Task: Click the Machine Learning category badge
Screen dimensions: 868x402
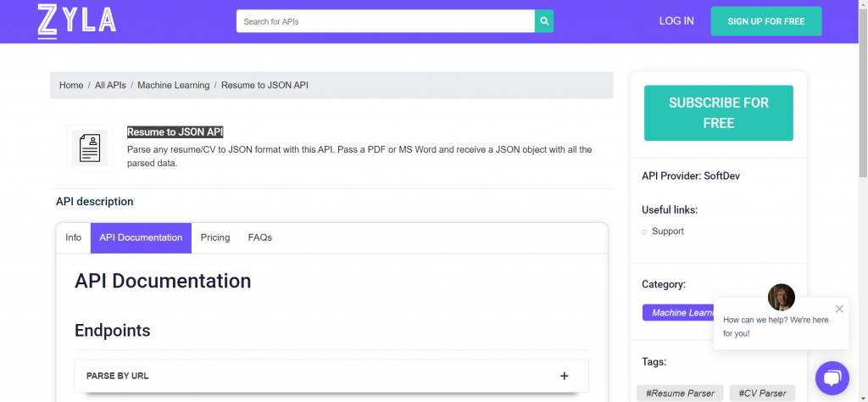Action: [679, 312]
